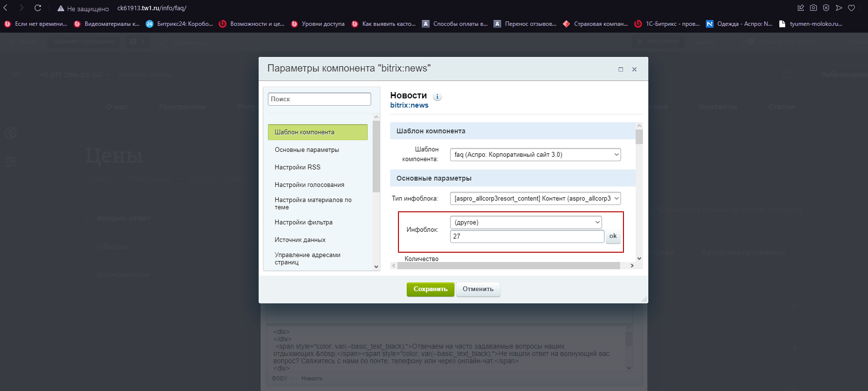The height and width of the screenshot is (391, 868).
Task: Click the send-to-flow arrow icon in address bar
Action: tap(839, 8)
